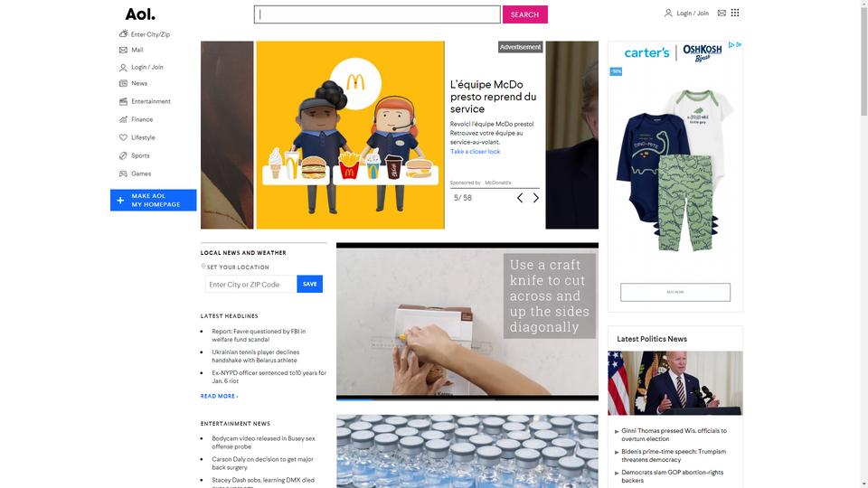
Task: Click the video progress bar
Action: click(467, 399)
